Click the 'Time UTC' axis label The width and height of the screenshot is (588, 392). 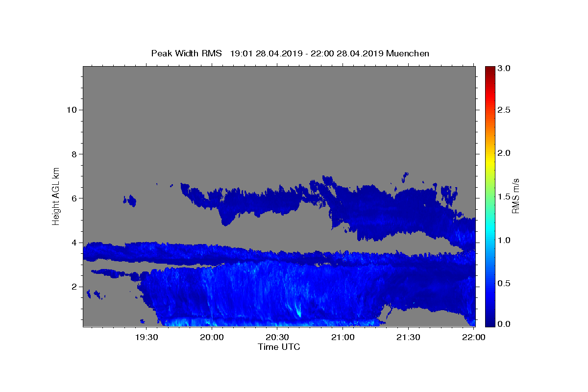click(x=279, y=347)
